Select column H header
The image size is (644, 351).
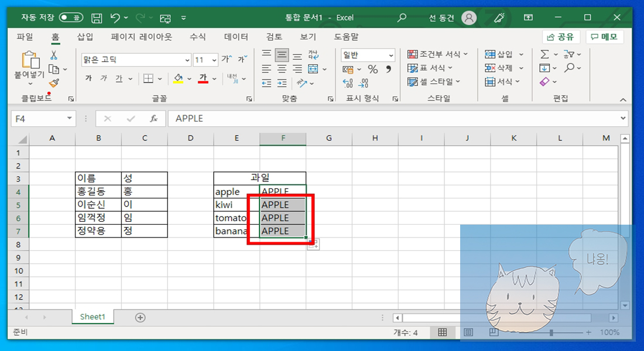point(375,139)
